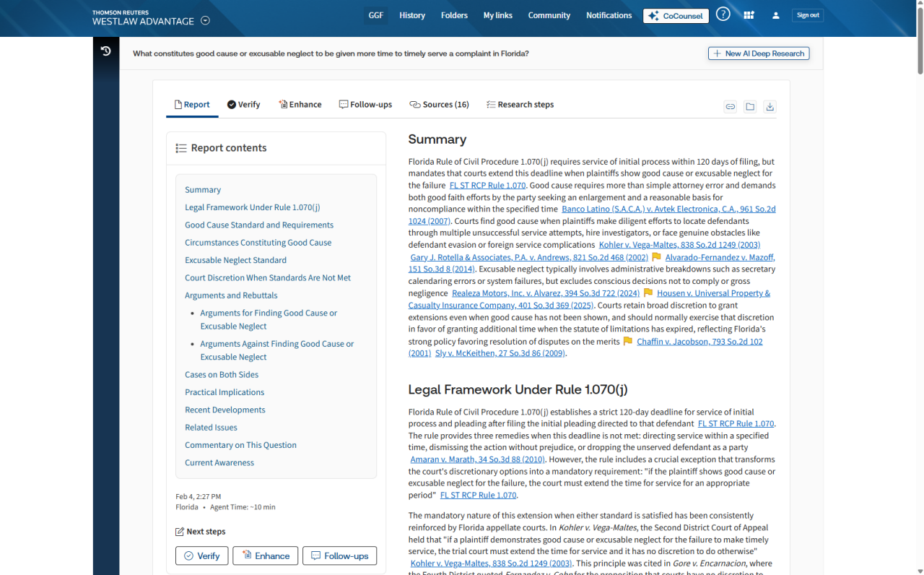Open the Kohler v. Vega-Maltes citation in Summary
Screen dimensions: 924x575
[679, 245]
